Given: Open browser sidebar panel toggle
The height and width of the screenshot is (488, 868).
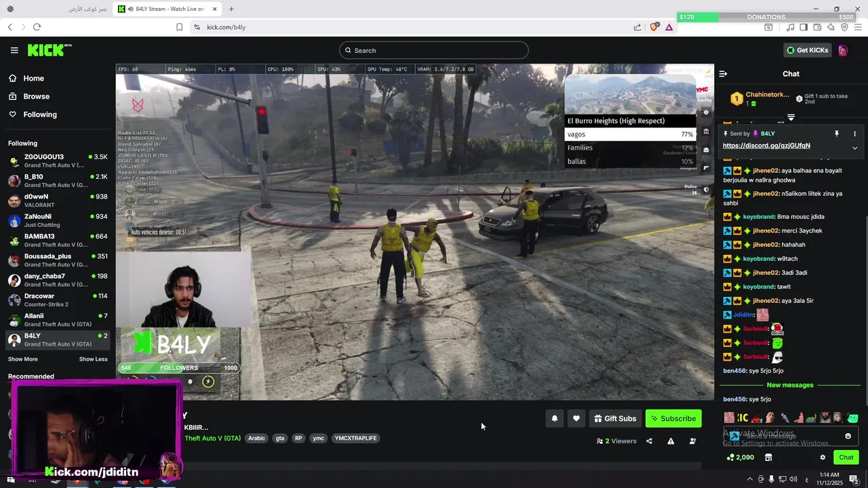Looking at the screenshot, I should (x=804, y=27).
